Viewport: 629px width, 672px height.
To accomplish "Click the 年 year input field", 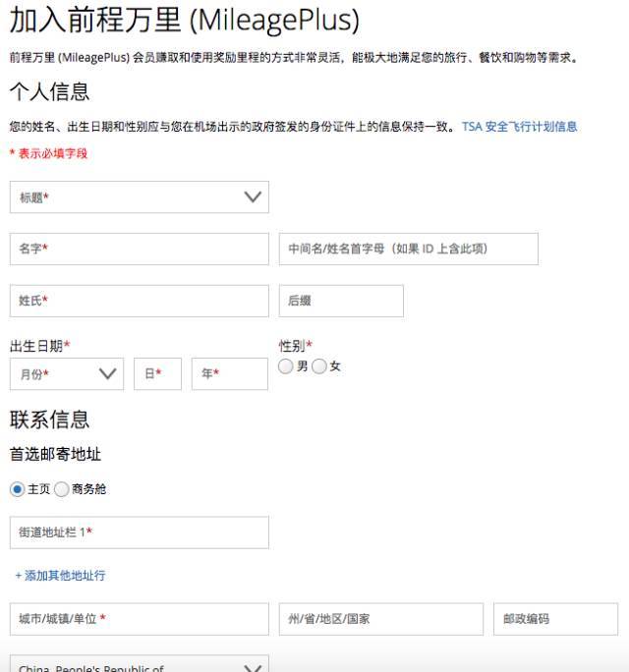I will tap(230, 374).
